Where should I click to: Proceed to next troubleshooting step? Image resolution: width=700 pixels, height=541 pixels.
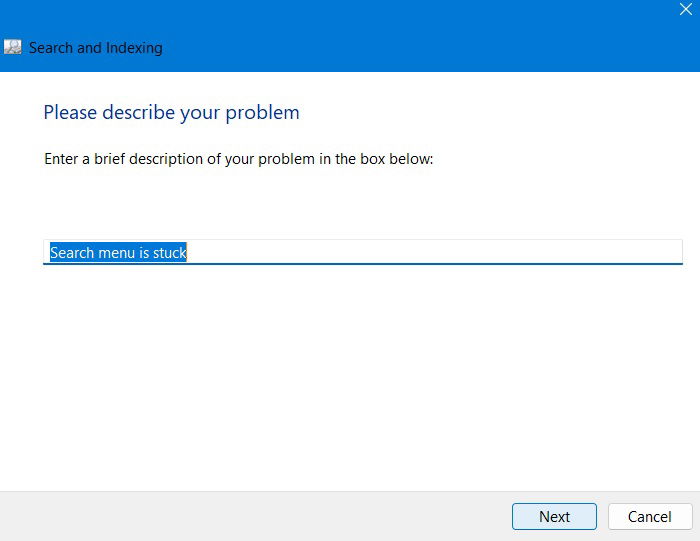pos(554,516)
